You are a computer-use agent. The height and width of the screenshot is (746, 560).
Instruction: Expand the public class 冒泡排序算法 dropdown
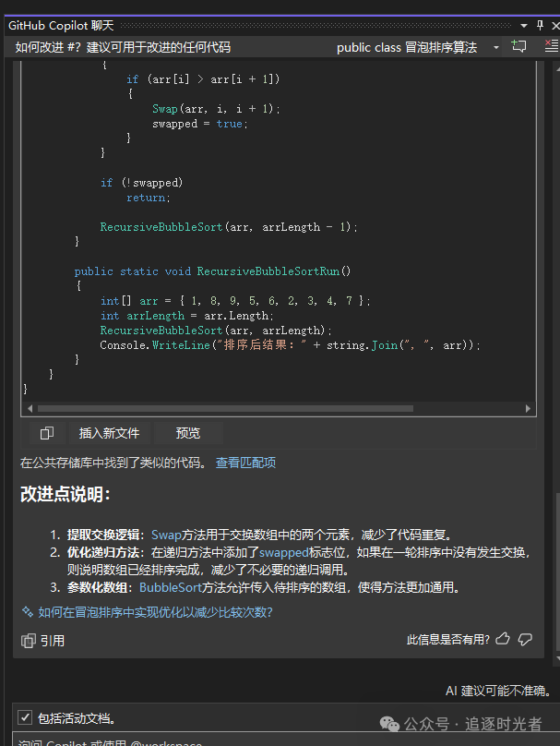496,47
